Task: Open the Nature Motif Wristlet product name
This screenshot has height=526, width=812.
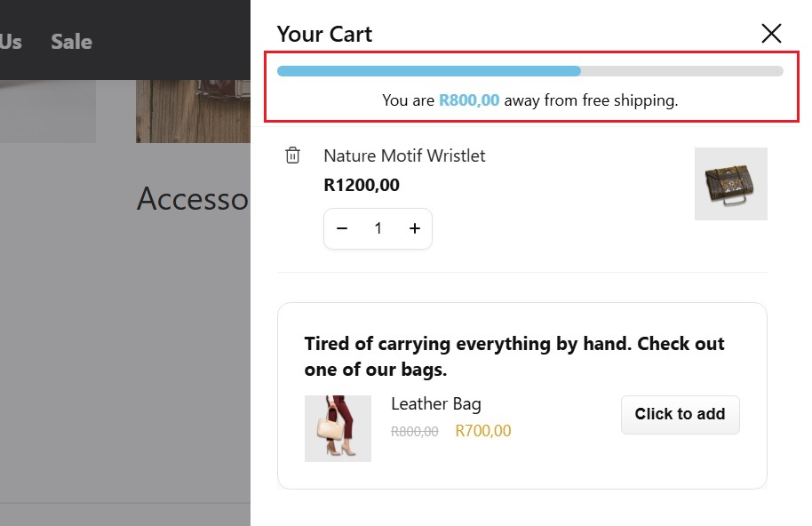Action: 404,155
